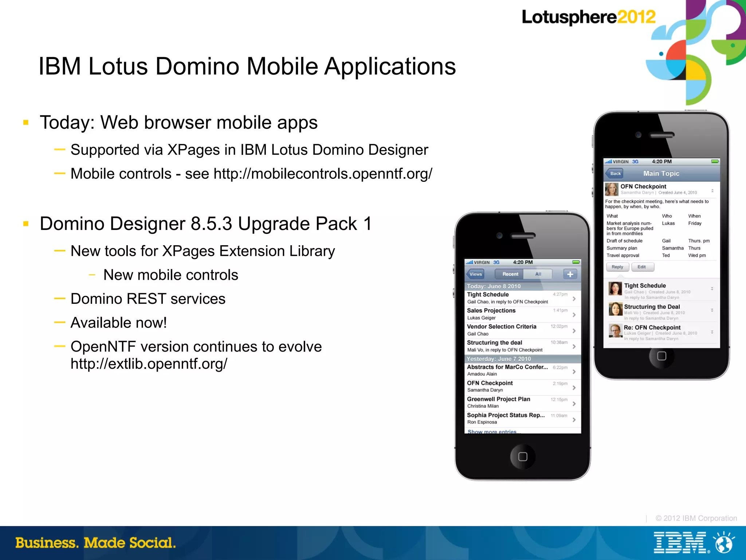Select the All tab on left phone

click(538, 274)
